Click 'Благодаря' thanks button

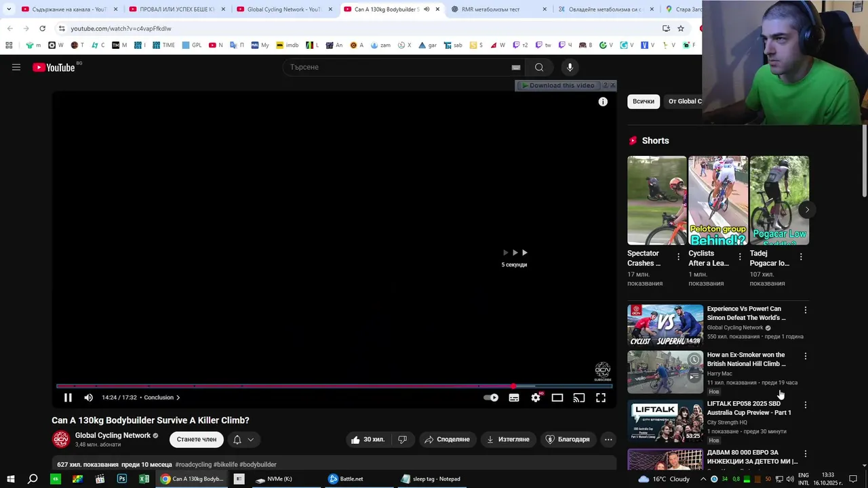(568, 439)
